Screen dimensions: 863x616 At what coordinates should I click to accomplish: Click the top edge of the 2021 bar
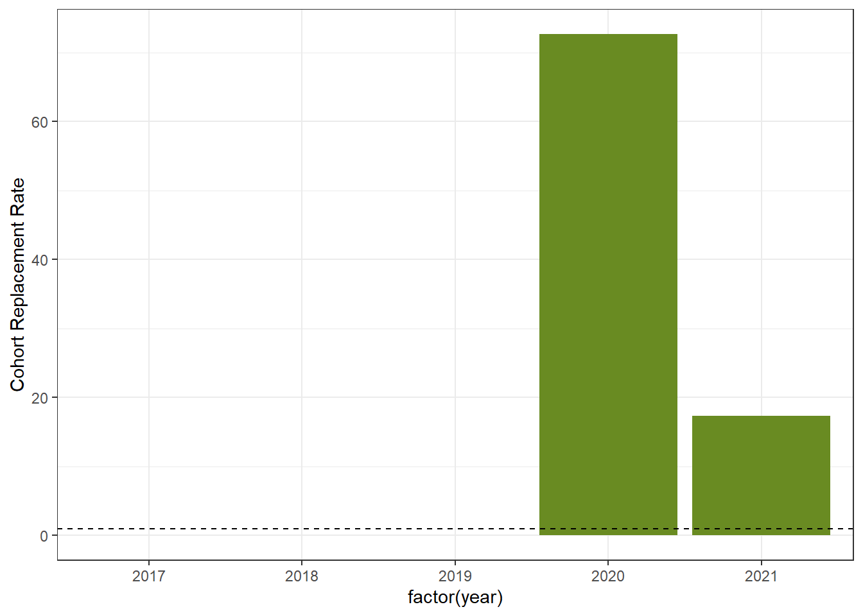pos(762,416)
